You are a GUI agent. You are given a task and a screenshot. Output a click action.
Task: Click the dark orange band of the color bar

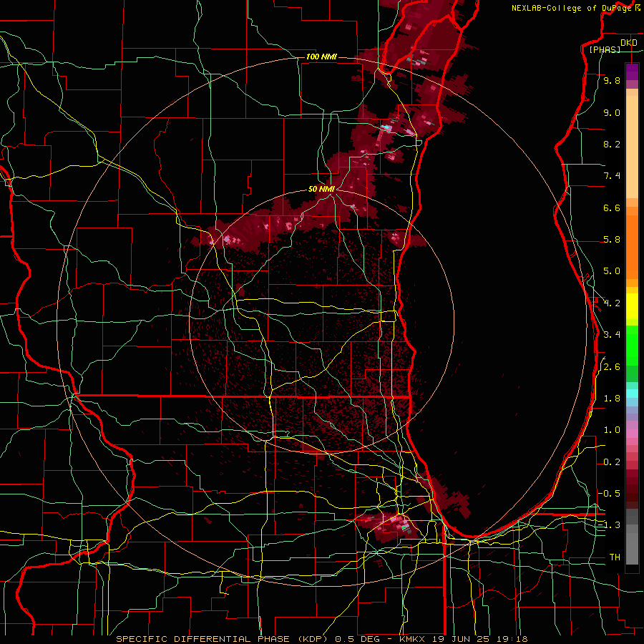click(x=632, y=247)
